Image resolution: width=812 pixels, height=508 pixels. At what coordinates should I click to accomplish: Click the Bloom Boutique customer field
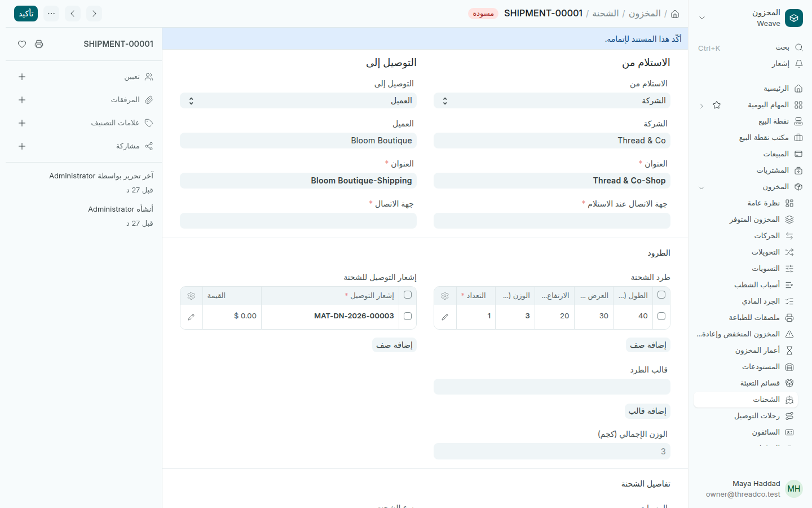tap(298, 141)
